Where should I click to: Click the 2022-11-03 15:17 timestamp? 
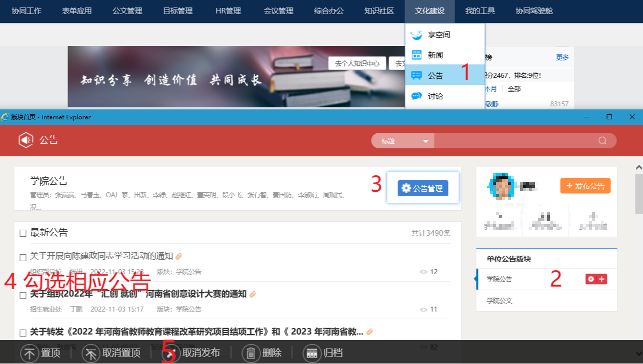[117, 310]
